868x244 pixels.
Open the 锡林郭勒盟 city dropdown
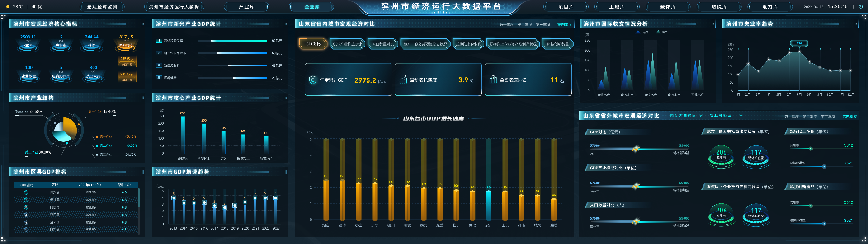point(726,116)
